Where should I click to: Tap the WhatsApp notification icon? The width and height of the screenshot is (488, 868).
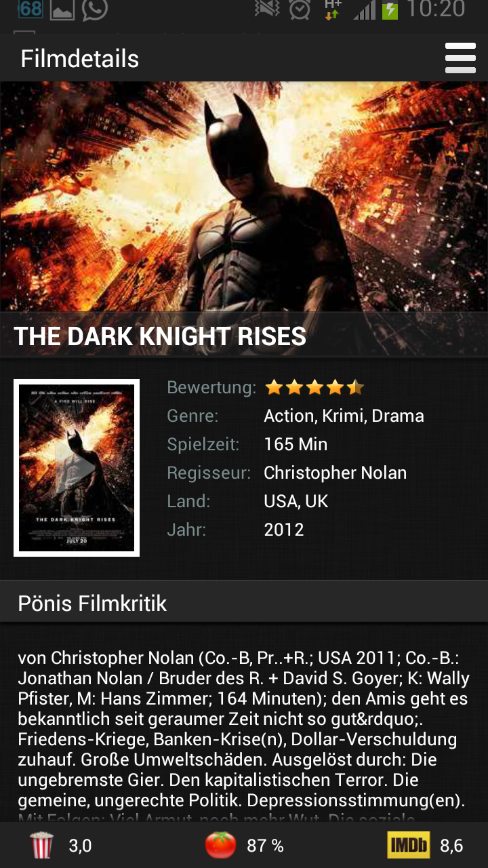tap(95, 9)
